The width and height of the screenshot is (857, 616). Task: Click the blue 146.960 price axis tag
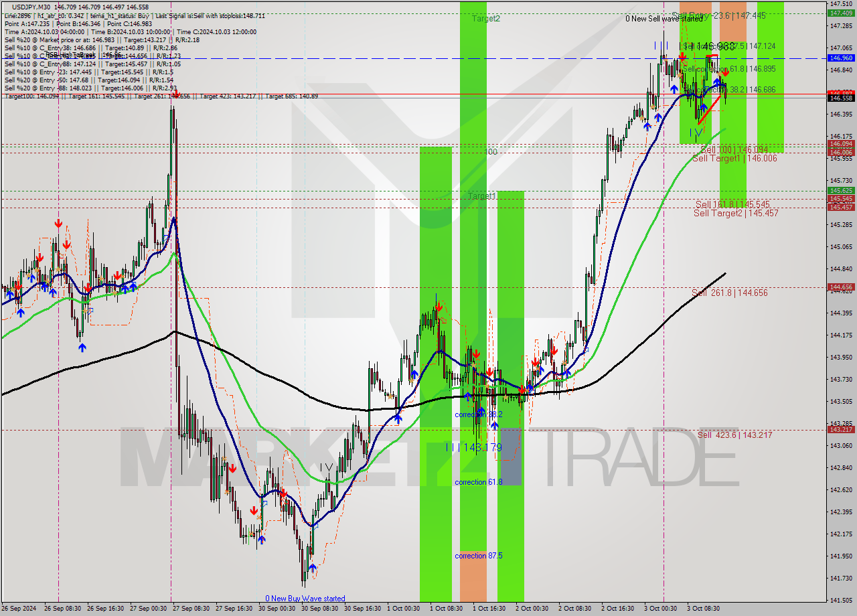pos(841,58)
